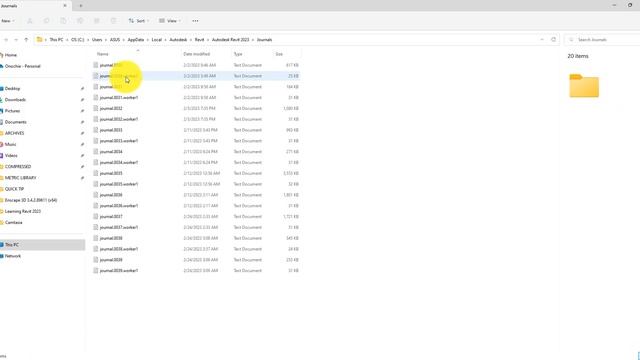Click Autodesk in the breadcrumb path
The image size is (640, 360).
(178, 40)
